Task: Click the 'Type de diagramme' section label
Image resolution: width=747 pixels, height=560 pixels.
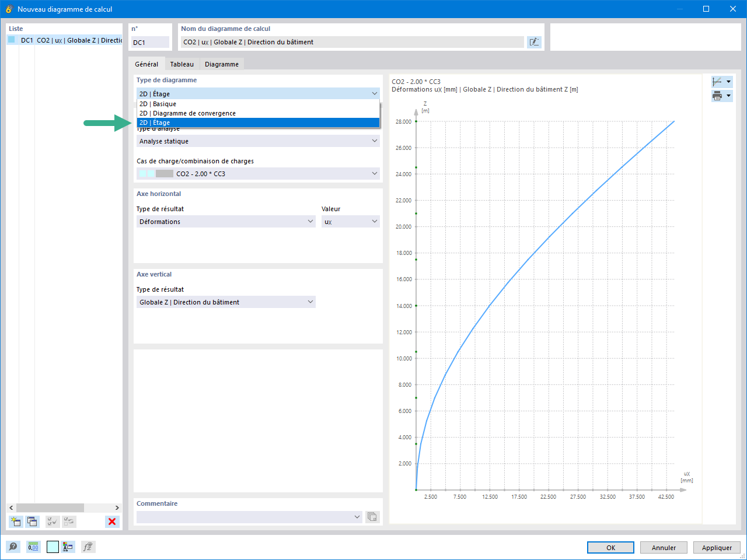Action: coord(167,80)
